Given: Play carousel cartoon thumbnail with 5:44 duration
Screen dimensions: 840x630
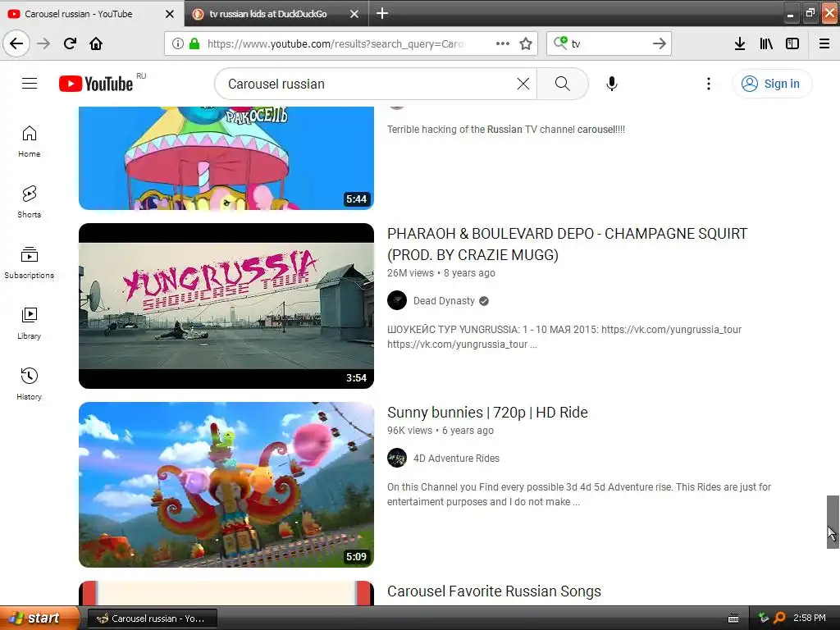Looking at the screenshot, I should point(226,157).
